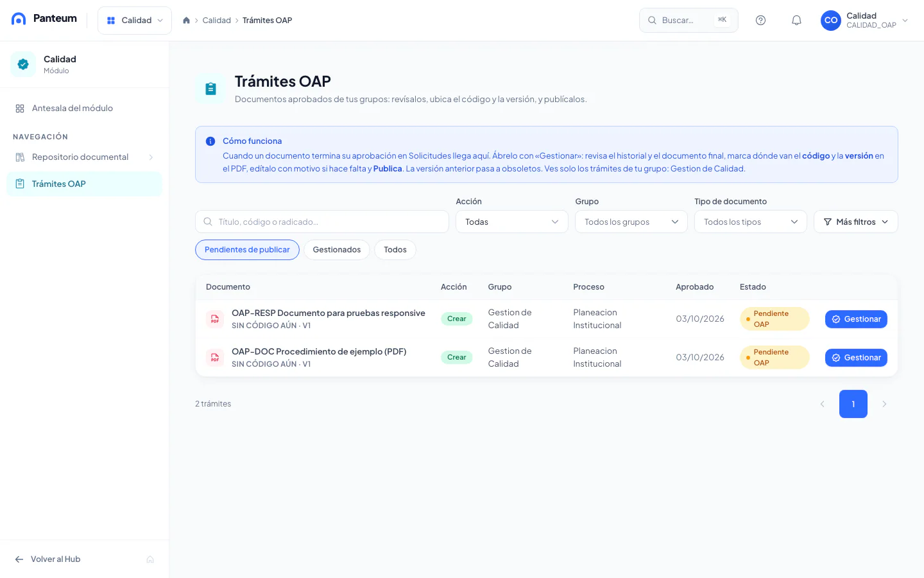This screenshot has width=924, height=578.
Task: Click the Estado column header
Action: pos(753,287)
